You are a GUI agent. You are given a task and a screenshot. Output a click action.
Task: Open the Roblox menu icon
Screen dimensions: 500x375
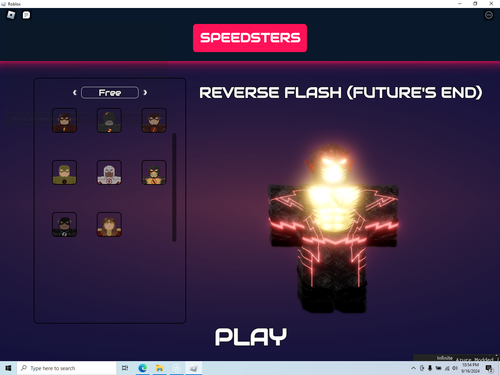[11, 15]
